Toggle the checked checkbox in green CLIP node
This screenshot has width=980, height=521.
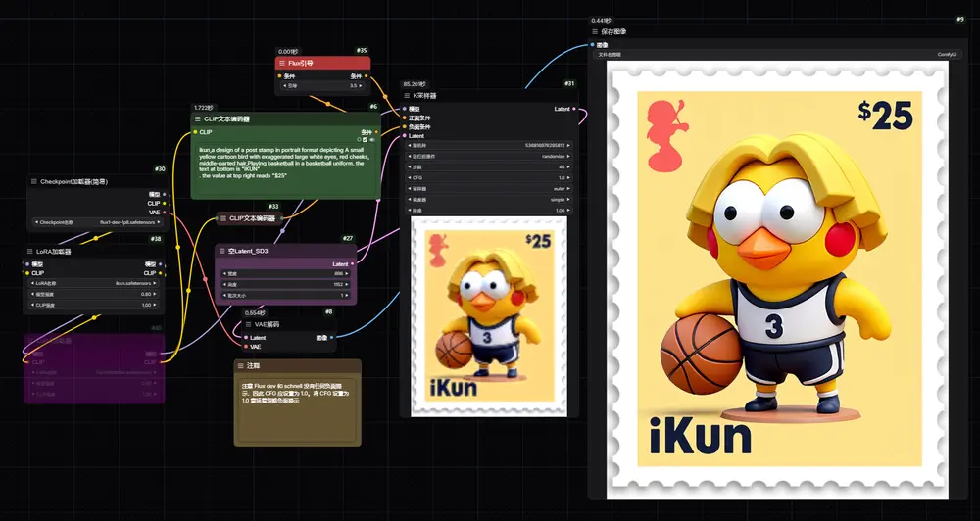coord(365,140)
